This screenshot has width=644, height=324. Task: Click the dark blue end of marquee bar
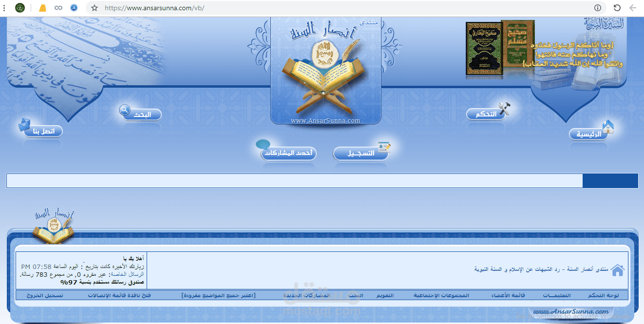tap(610, 181)
